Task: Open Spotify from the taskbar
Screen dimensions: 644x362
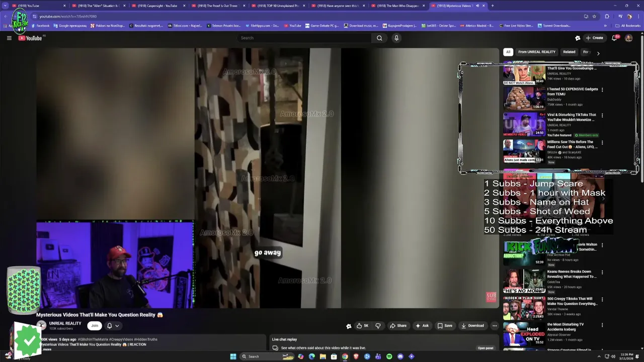Action: point(389,356)
